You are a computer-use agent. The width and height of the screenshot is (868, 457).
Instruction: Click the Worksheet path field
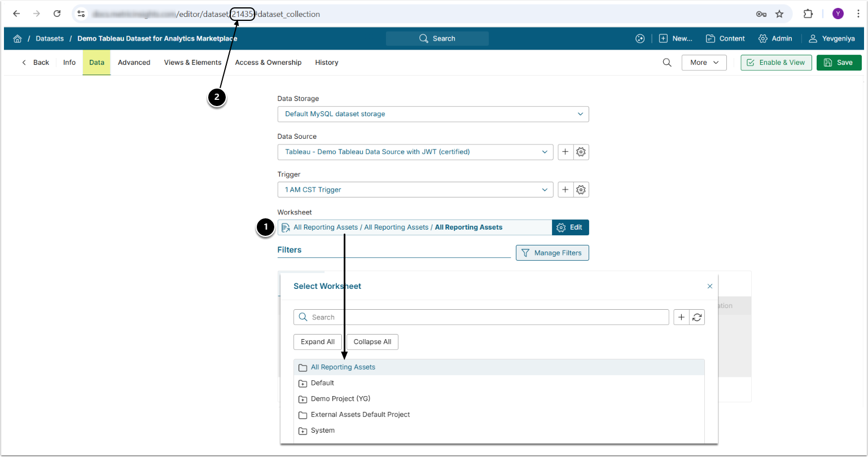[x=415, y=227]
